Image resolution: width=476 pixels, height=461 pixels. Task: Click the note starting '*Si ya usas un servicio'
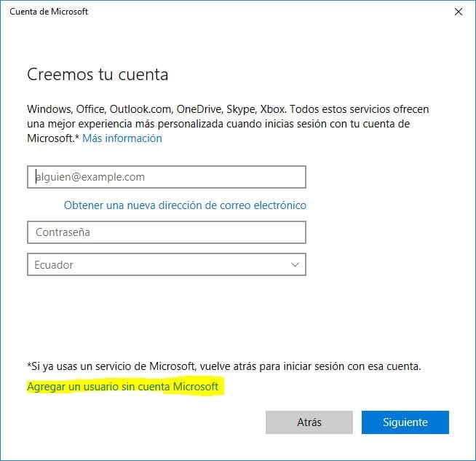224,366
